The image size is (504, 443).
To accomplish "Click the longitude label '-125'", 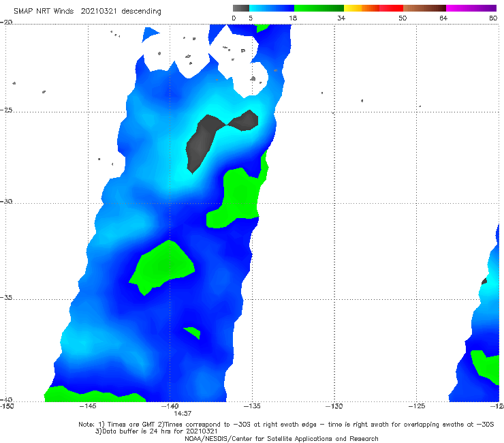I will coord(417,406).
